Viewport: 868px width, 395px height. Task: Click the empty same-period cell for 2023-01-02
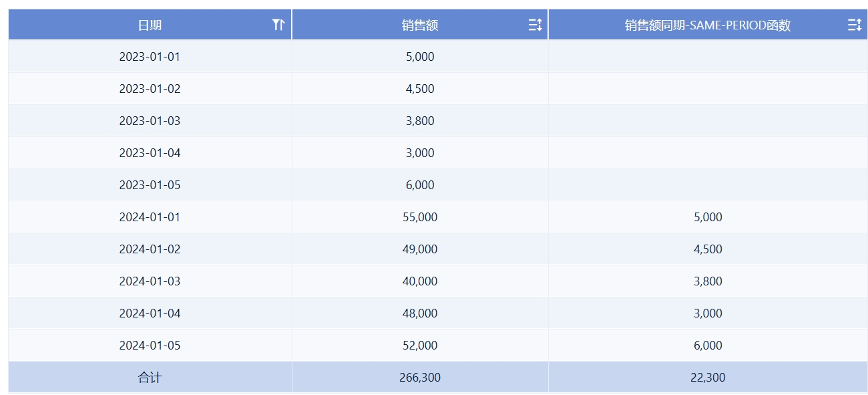[708, 89]
